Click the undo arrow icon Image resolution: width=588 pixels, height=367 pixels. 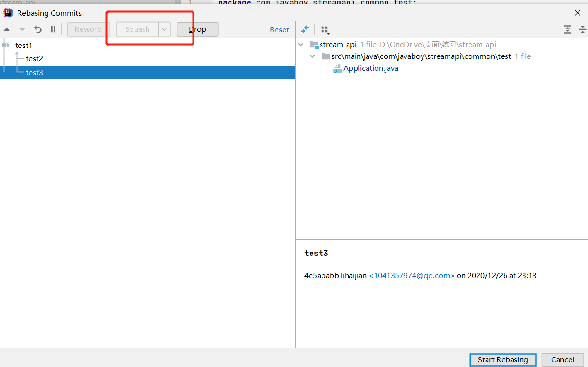coord(38,29)
